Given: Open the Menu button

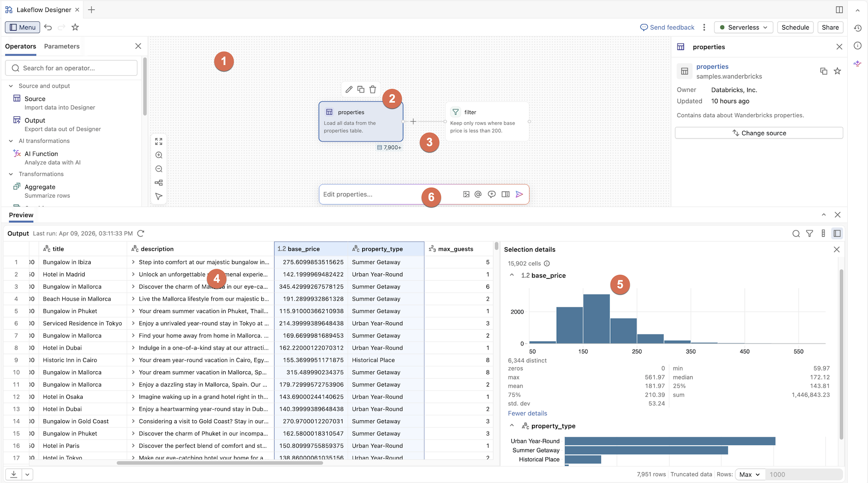Looking at the screenshot, I should [x=22, y=27].
